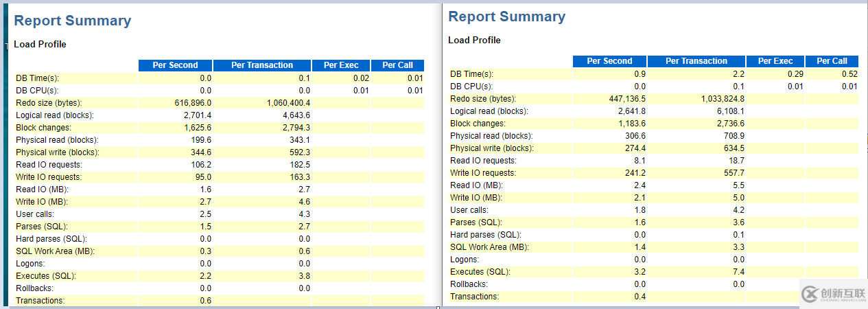Click the left report's Report Summary heading
Screen dimensions: 868x309
click(x=73, y=21)
